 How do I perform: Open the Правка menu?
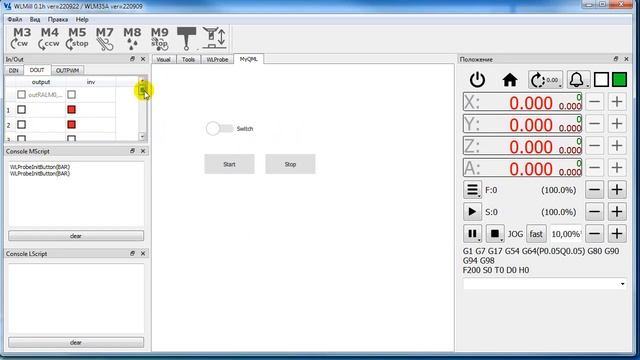tap(58, 19)
